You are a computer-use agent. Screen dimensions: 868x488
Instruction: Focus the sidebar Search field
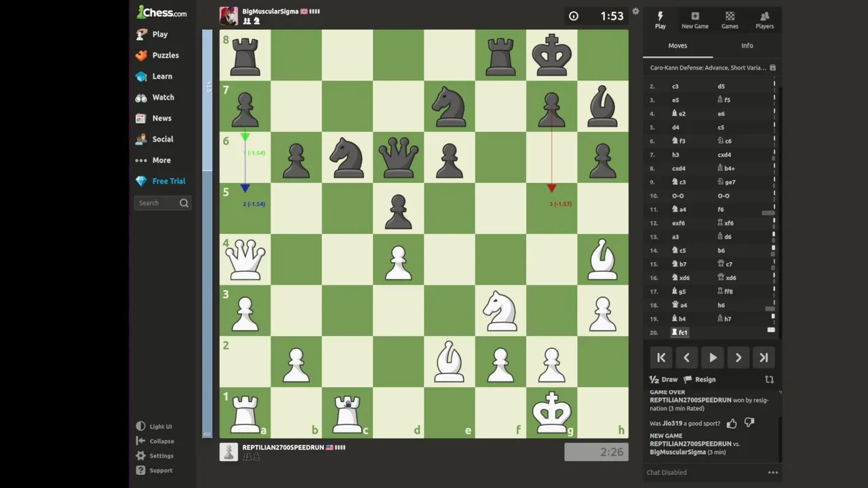point(163,203)
